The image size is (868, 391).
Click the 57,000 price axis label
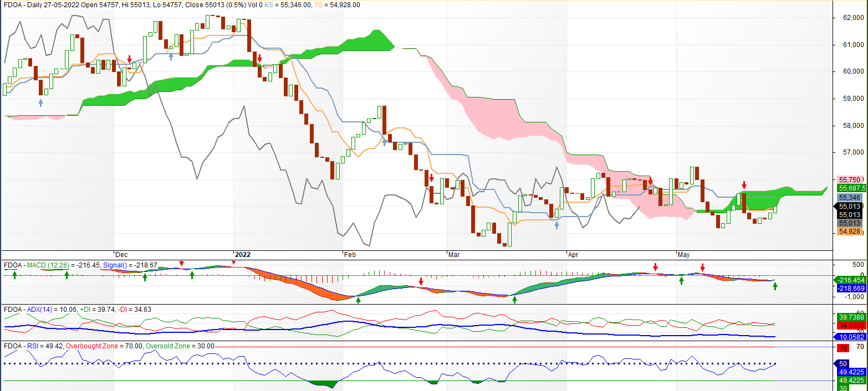[854, 152]
